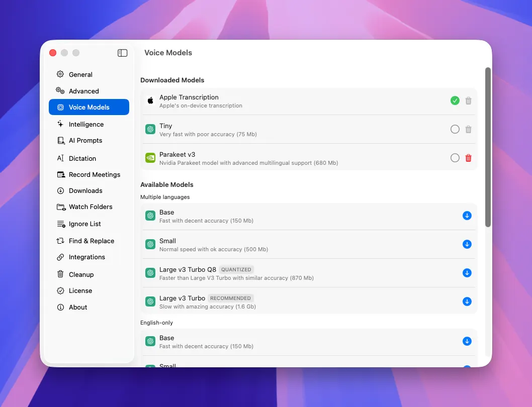The image size is (532, 407).
Task: Open the General settings pane
Action: 89,74
